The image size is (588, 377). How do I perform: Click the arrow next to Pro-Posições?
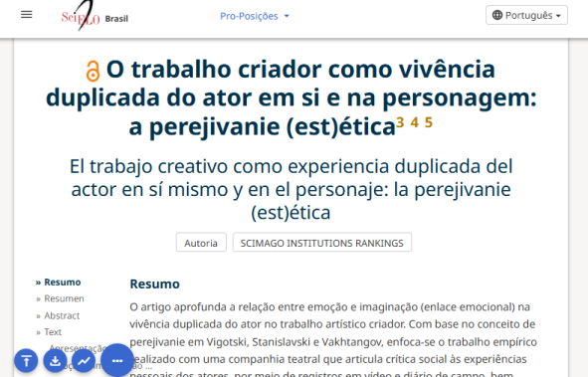click(x=287, y=16)
